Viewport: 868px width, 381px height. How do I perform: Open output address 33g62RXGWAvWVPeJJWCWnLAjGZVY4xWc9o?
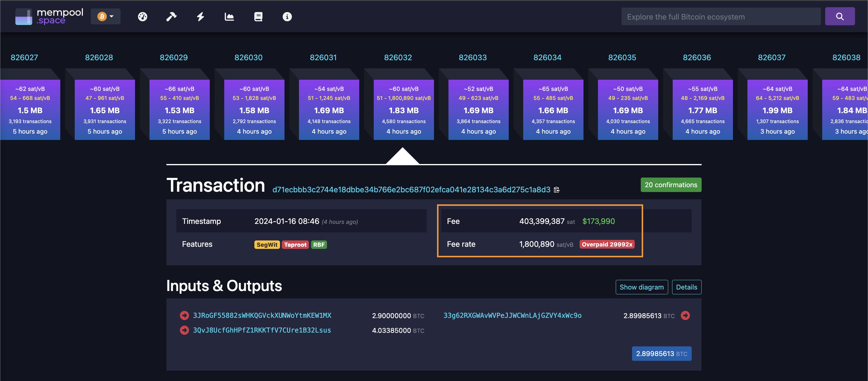512,315
